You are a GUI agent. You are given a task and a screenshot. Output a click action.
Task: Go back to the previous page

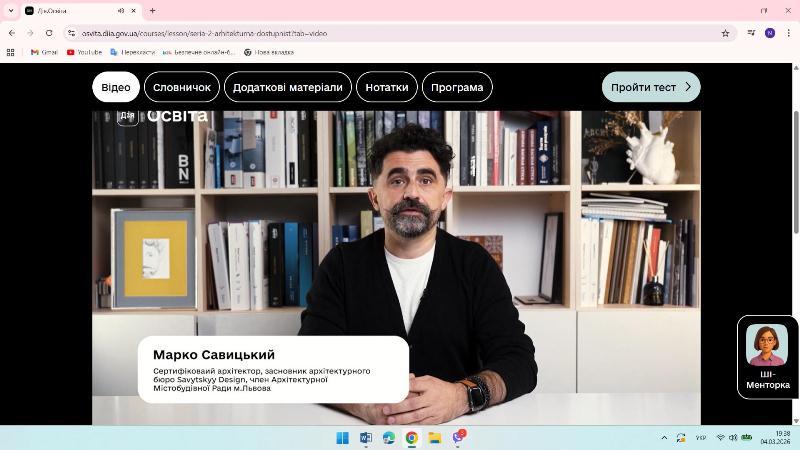click(12, 33)
